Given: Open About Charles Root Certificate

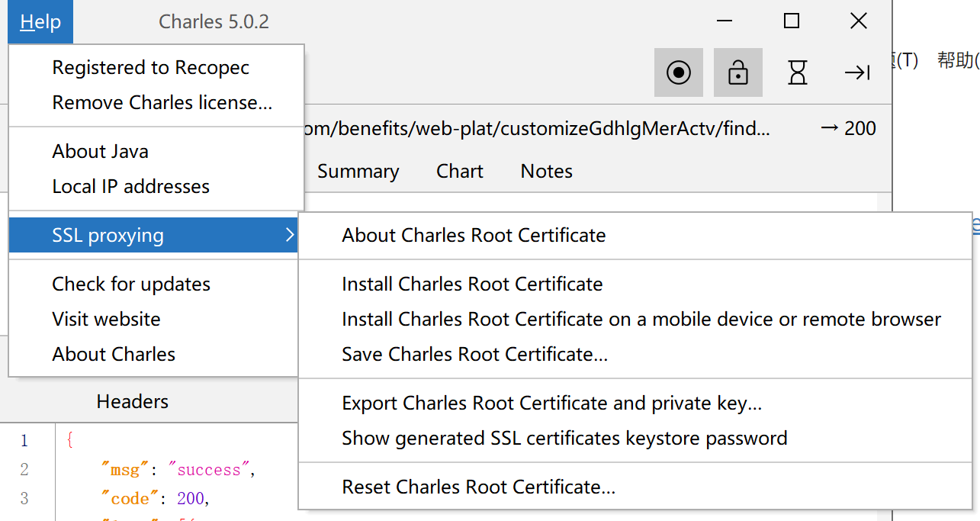Looking at the screenshot, I should coord(635,235).
